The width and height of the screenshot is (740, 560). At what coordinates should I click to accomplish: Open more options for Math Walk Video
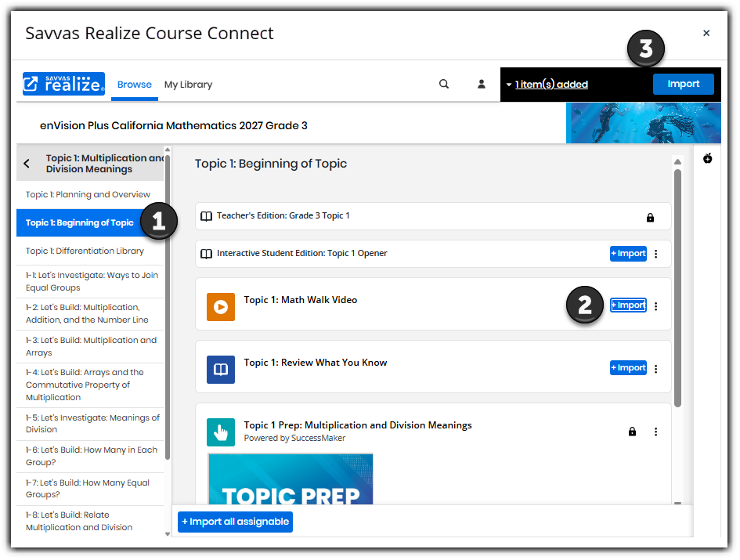click(x=655, y=306)
